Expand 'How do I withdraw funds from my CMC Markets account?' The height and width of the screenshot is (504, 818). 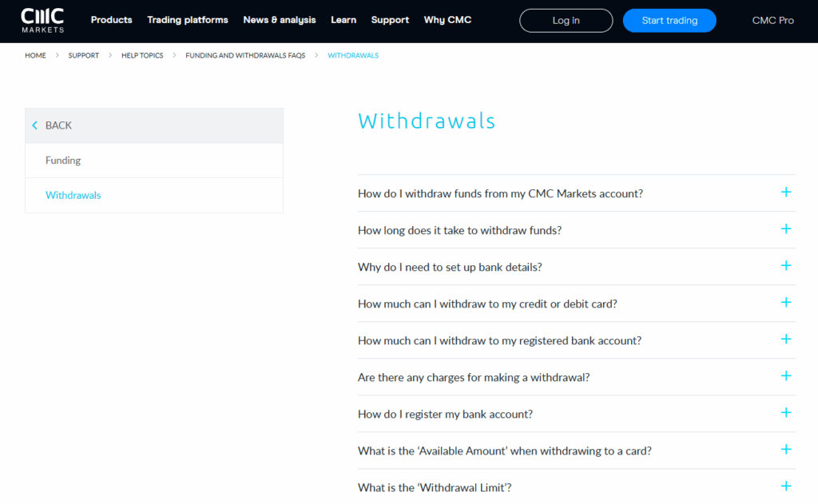click(500, 193)
